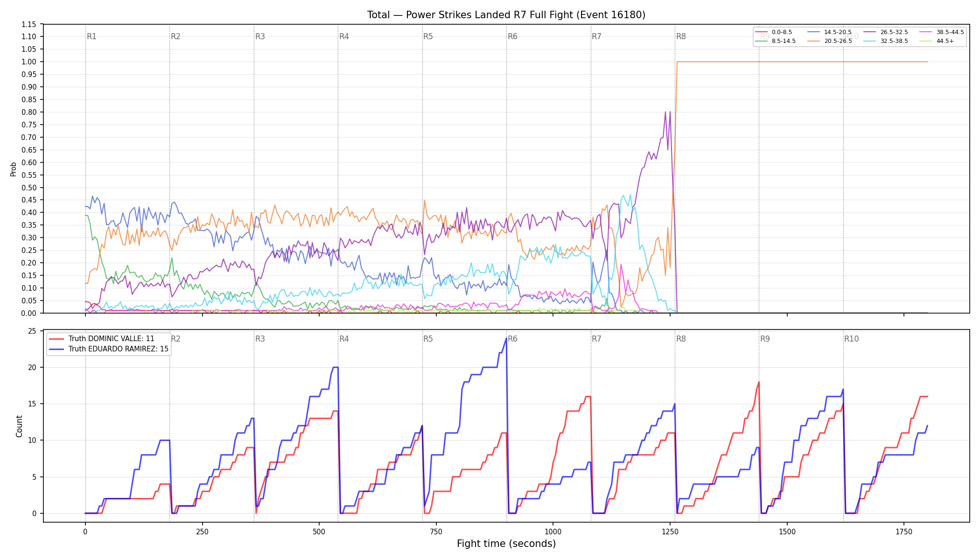Screen dimensions: 980x560
Task: Click the 0.00 tick on the Prob axis
Action: point(29,313)
